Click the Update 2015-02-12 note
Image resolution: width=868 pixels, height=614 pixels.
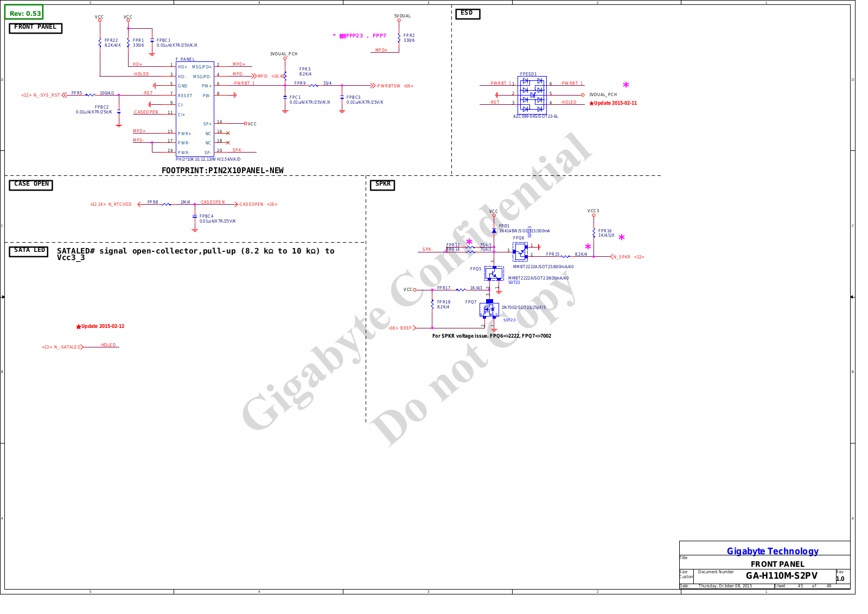(103, 326)
